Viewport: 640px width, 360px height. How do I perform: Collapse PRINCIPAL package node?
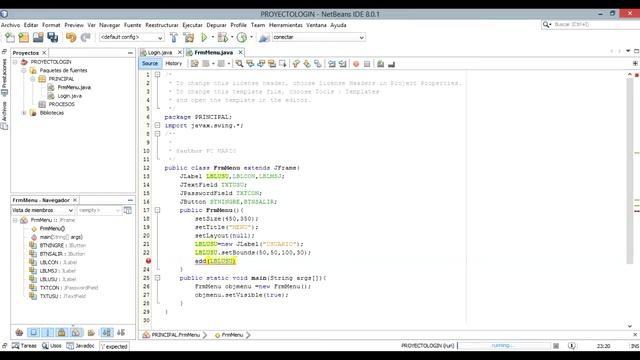[33, 79]
